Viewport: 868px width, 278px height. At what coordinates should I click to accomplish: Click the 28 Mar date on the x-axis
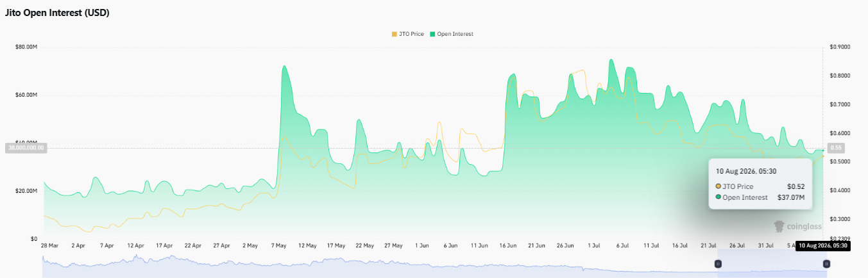(49, 245)
